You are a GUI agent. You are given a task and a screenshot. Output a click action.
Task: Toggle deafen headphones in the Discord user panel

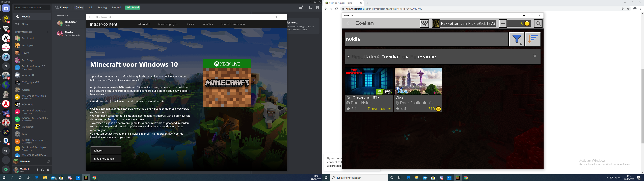coord(43,170)
